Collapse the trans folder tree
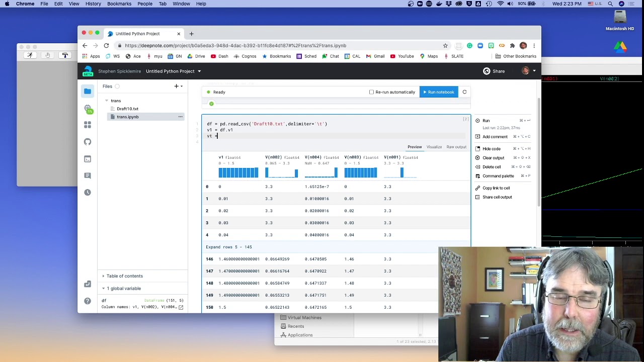 click(107, 101)
